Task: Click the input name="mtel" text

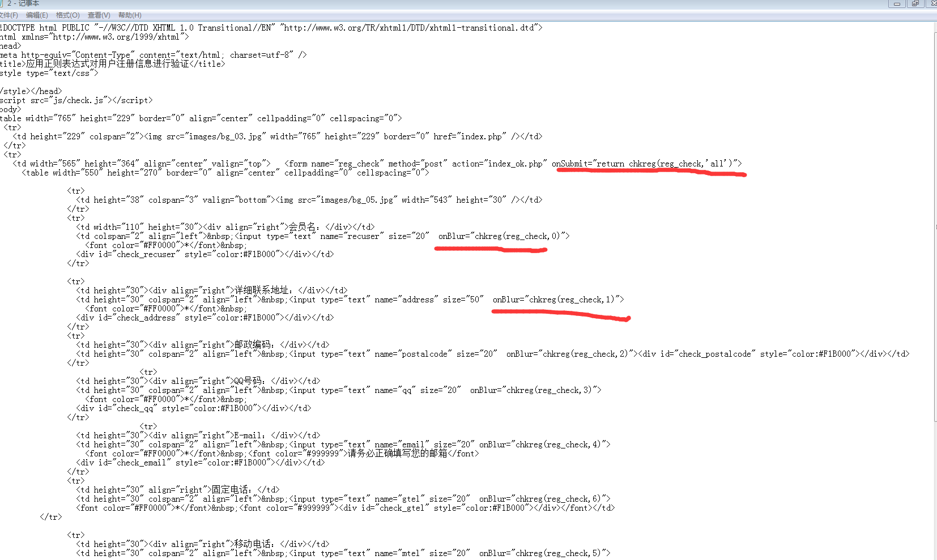Action: tap(380, 553)
